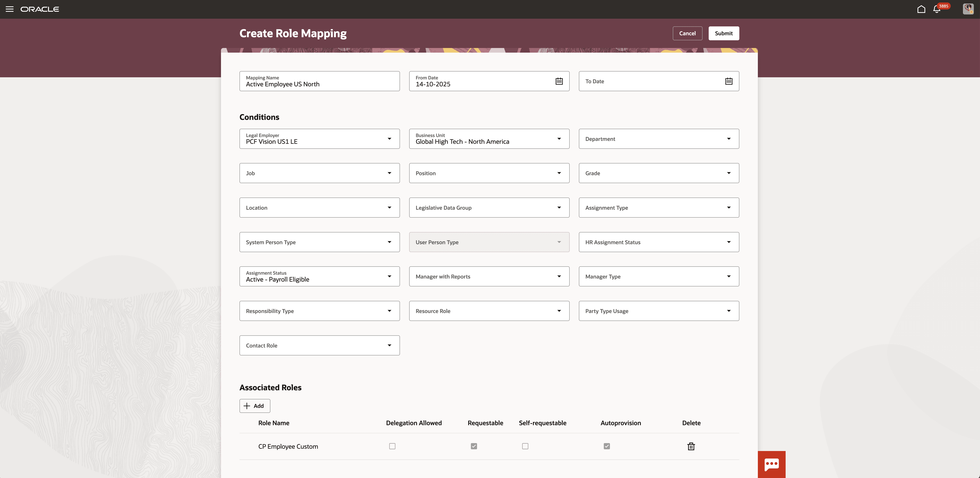Edit the Mapping Name field
980x478 pixels.
click(320, 84)
